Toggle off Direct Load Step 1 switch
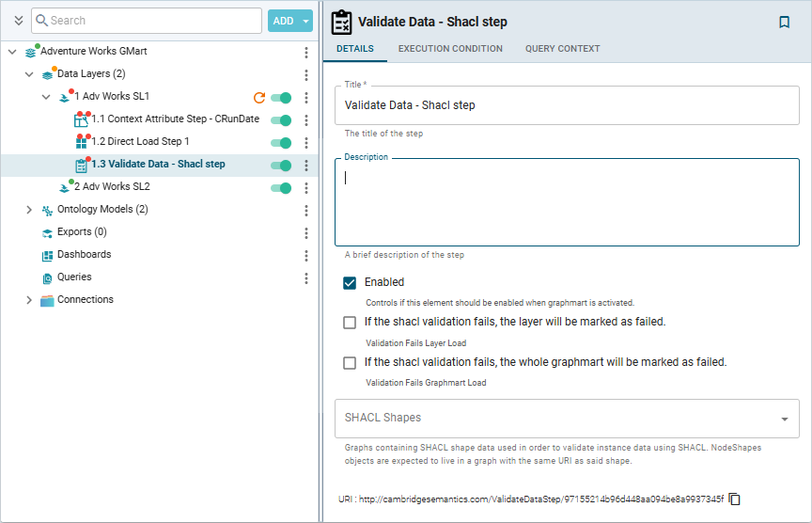The image size is (812, 523). click(280, 142)
